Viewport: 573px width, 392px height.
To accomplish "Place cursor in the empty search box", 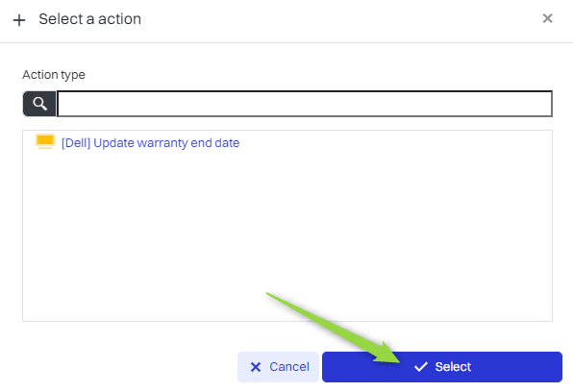I will (x=305, y=104).
